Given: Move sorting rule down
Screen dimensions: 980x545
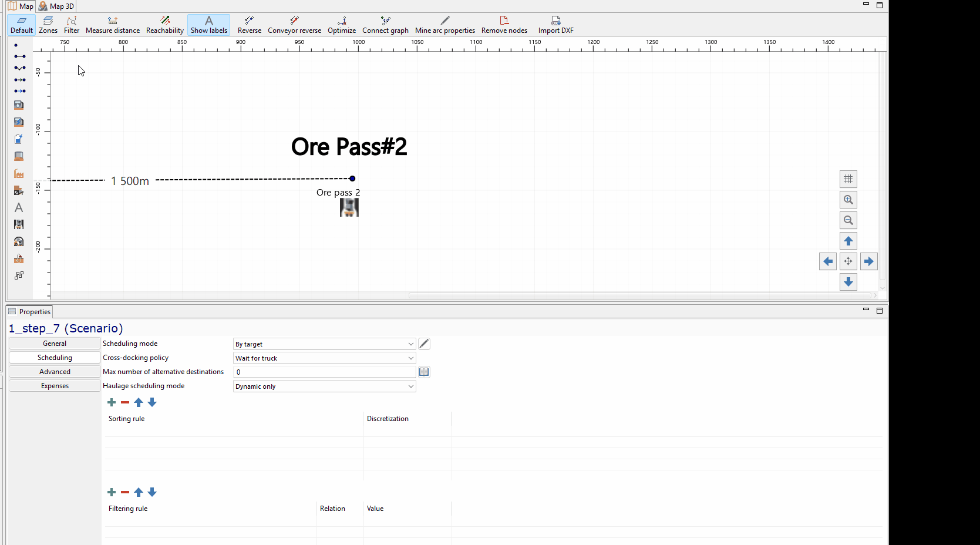Looking at the screenshot, I should click(x=152, y=402).
